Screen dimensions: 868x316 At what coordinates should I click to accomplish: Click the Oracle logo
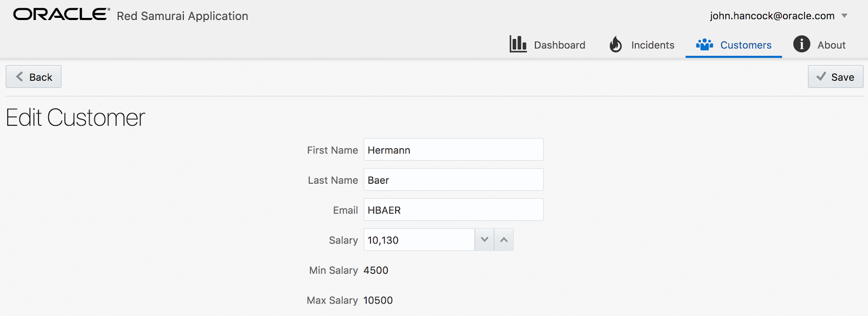point(61,15)
